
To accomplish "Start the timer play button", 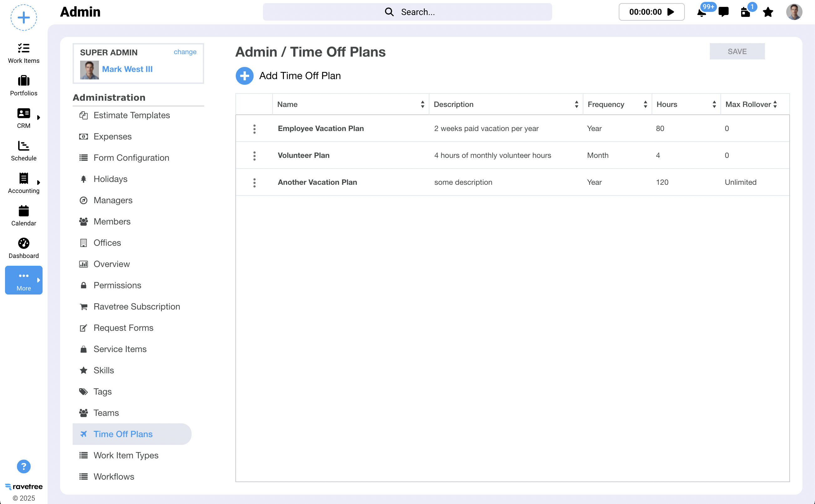I will pos(671,12).
